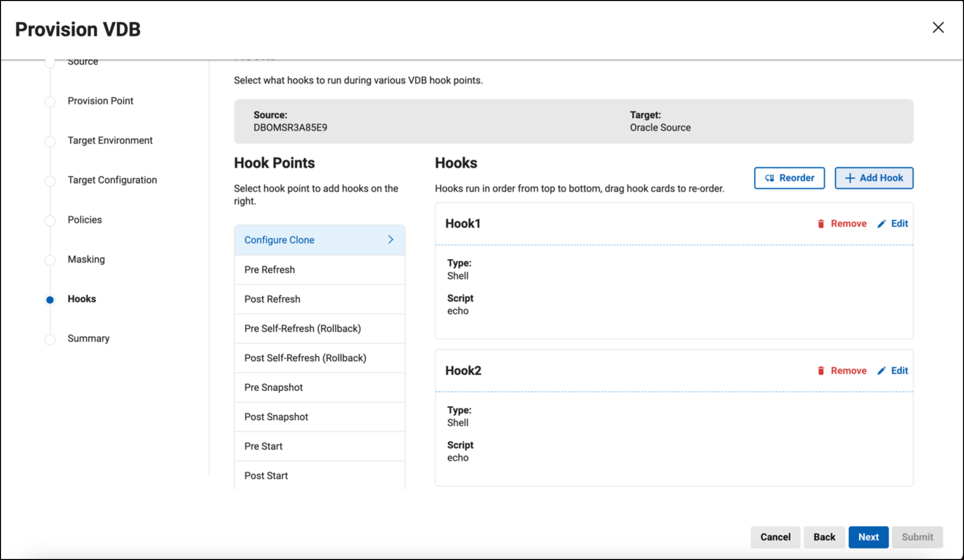Expand the Configure Clone chevron arrow
The image size is (964, 560).
(390, 240)
